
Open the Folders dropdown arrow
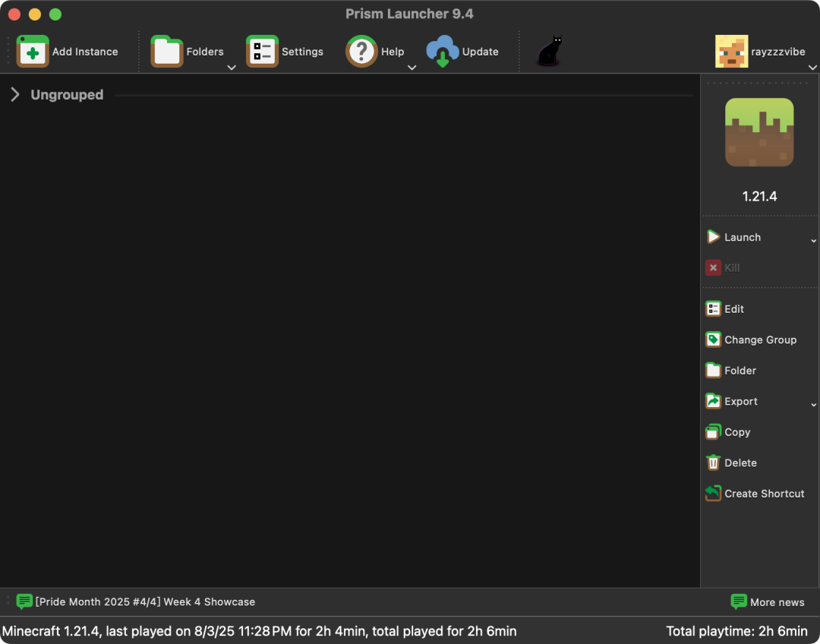tap(232, 68)
